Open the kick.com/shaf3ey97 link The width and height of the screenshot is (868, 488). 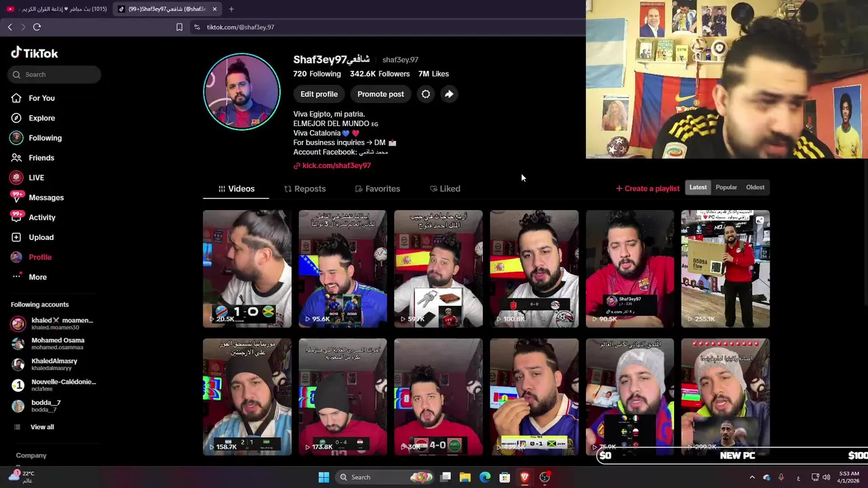pyautogui.click(x=332, y=165)
